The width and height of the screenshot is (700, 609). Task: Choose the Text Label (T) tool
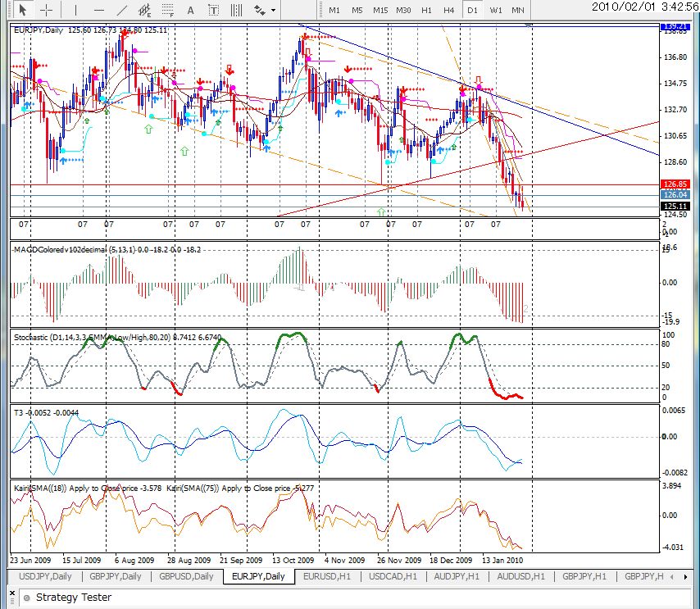tap(213, 10)
